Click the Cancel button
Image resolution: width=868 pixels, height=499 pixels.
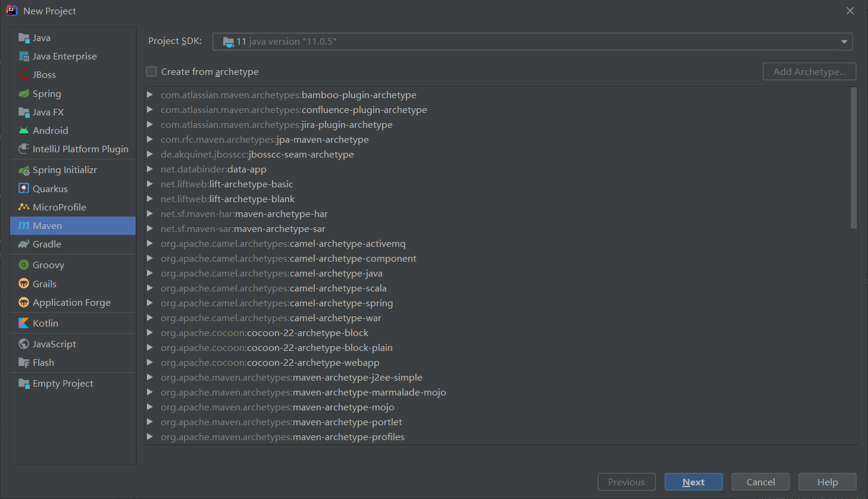tap(760, 482)
